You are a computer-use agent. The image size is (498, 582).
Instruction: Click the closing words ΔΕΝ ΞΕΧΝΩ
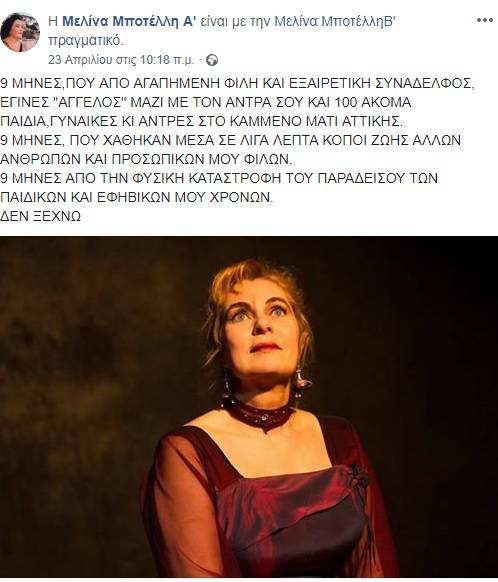click(40, 216)
